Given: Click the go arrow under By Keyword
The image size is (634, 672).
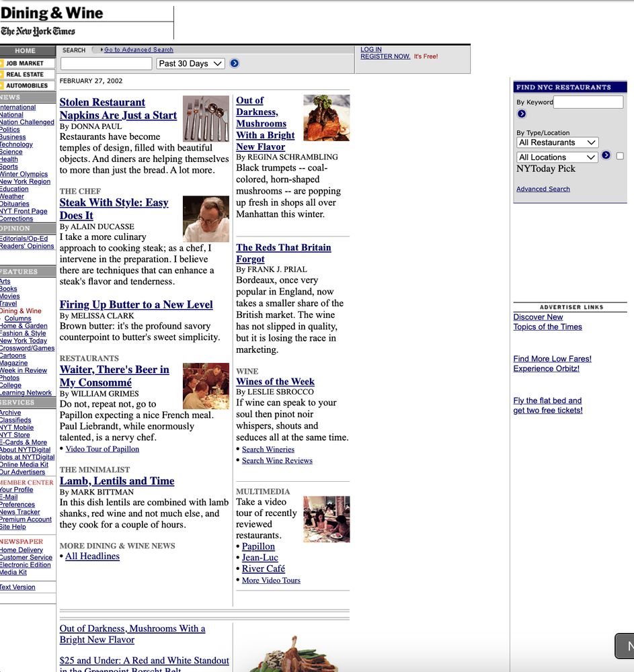Looking at the screenshot, I should (521, 114).
